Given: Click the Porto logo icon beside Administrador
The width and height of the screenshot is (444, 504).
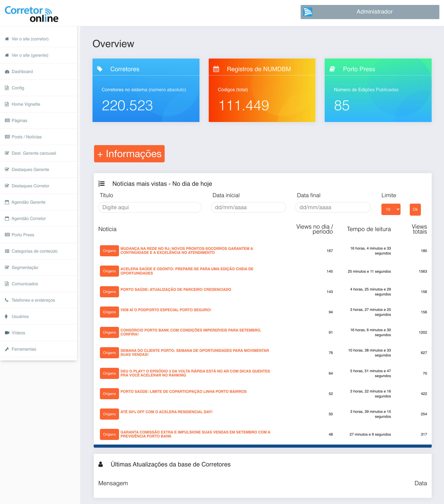Looking at the screenshot, I should tap(308, 12).
